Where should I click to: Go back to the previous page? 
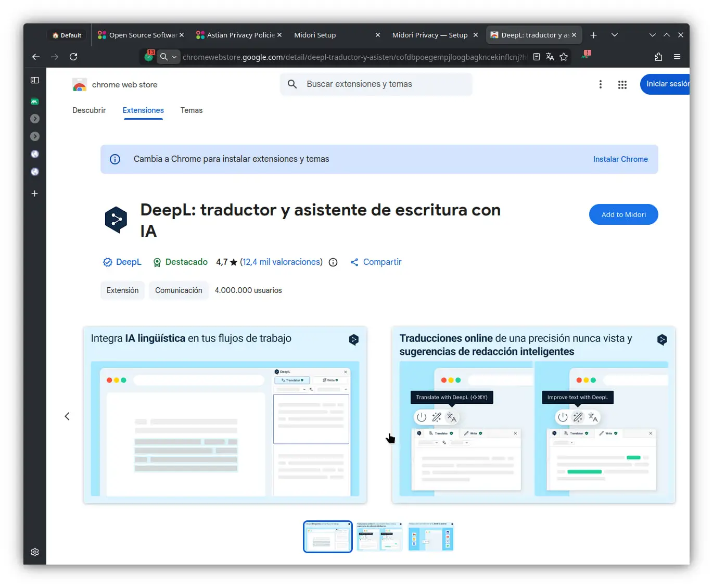click(x=36, y=57)
